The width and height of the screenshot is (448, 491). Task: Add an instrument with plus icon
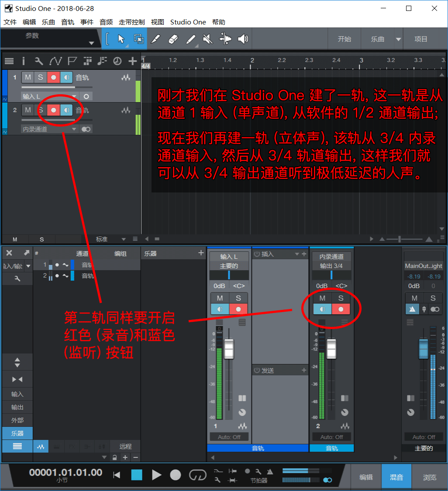pyautogui.click(x=201, y=253)
